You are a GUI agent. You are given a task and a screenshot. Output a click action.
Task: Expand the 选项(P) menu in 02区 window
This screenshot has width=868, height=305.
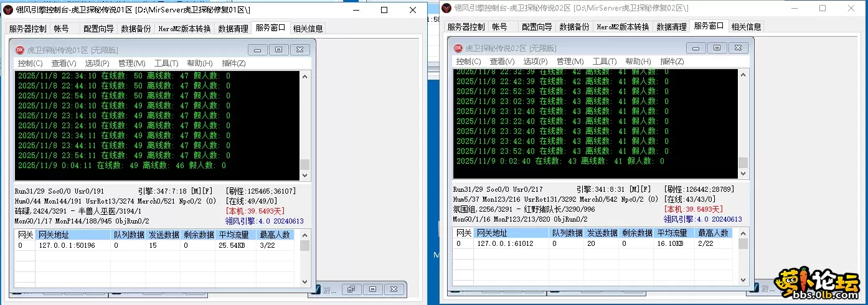click(535, 62)
